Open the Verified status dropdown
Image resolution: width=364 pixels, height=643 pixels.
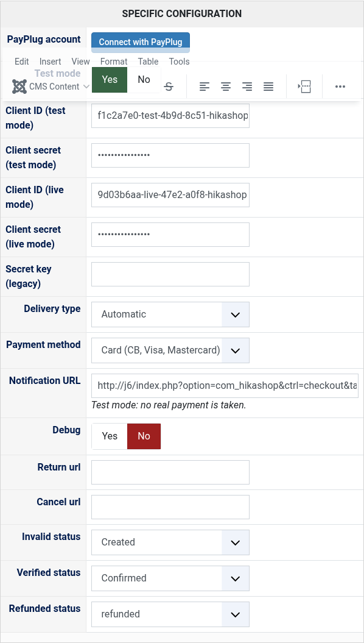pyautogui.click(x=170, y=578)
